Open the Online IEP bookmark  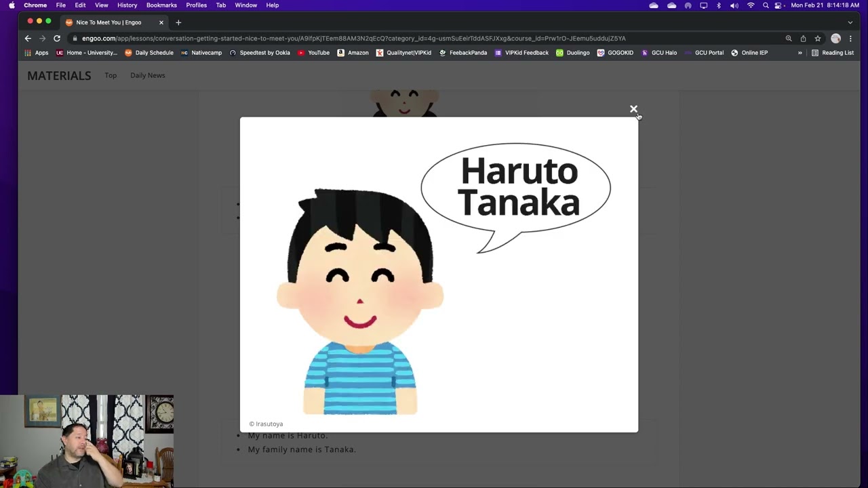(x=749, y=53)
